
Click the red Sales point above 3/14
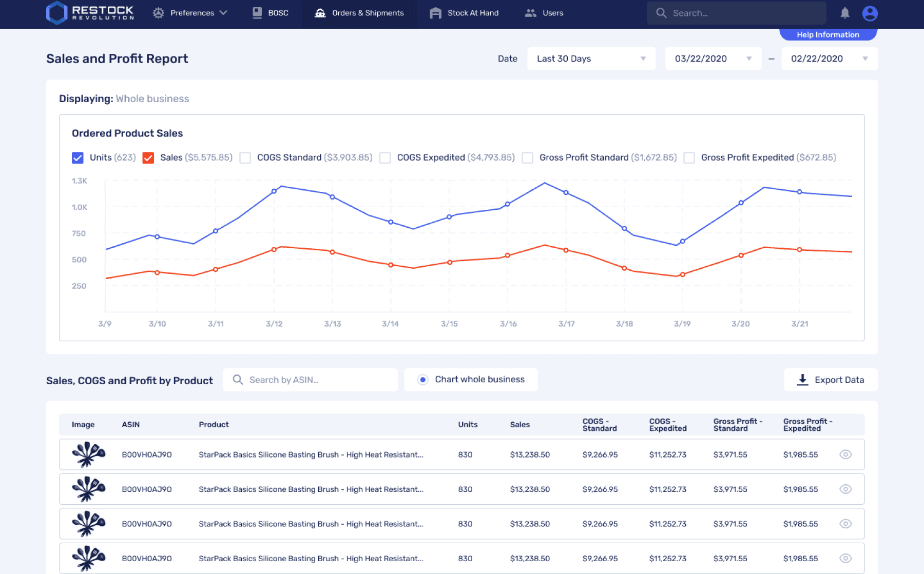click(x=391, y=265)
